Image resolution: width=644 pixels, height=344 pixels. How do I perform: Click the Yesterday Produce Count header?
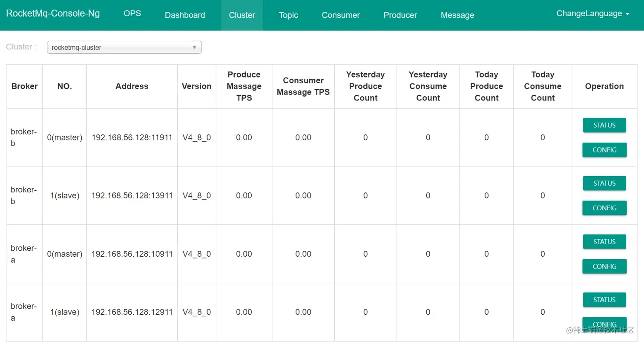(x=365, y=86)
